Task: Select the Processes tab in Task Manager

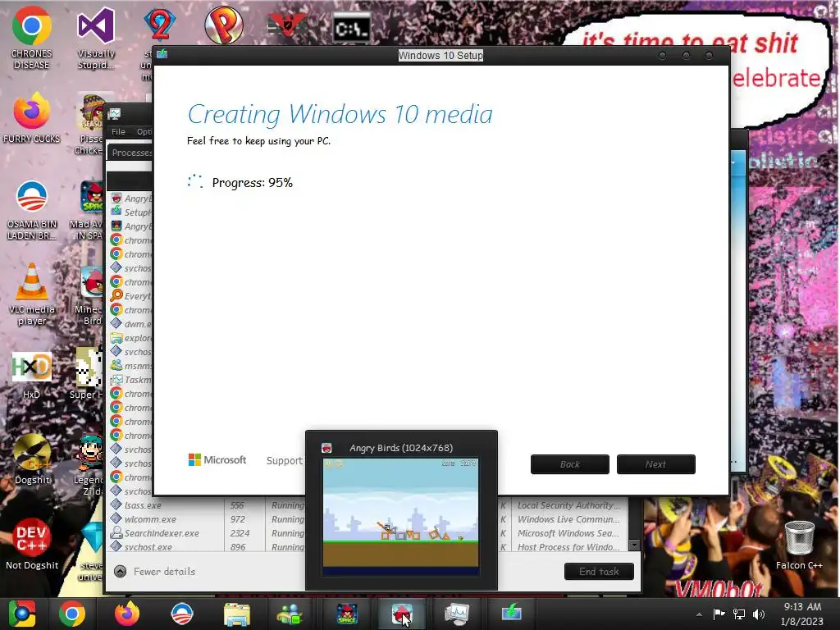Action: click(130, 153)
